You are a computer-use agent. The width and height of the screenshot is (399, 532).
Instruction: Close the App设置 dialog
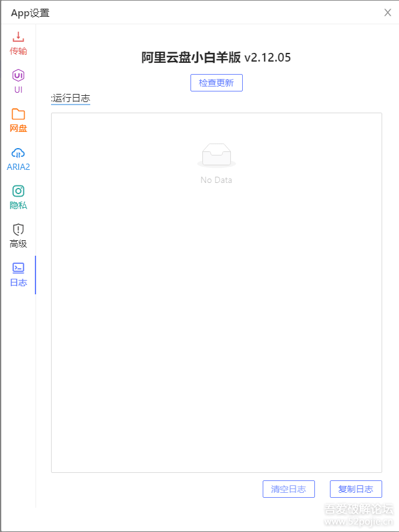click(387, 12)
